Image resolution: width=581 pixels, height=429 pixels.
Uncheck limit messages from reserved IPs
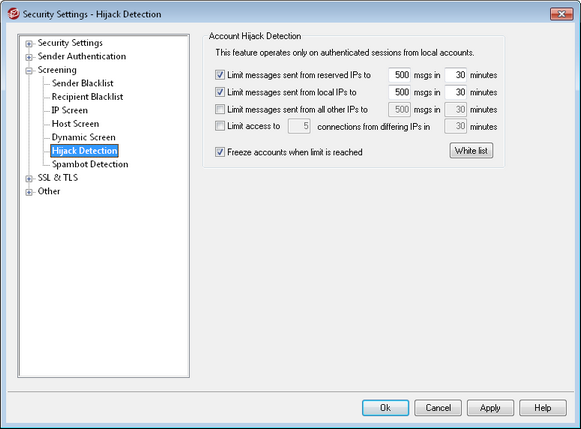[x=220, y=75]
